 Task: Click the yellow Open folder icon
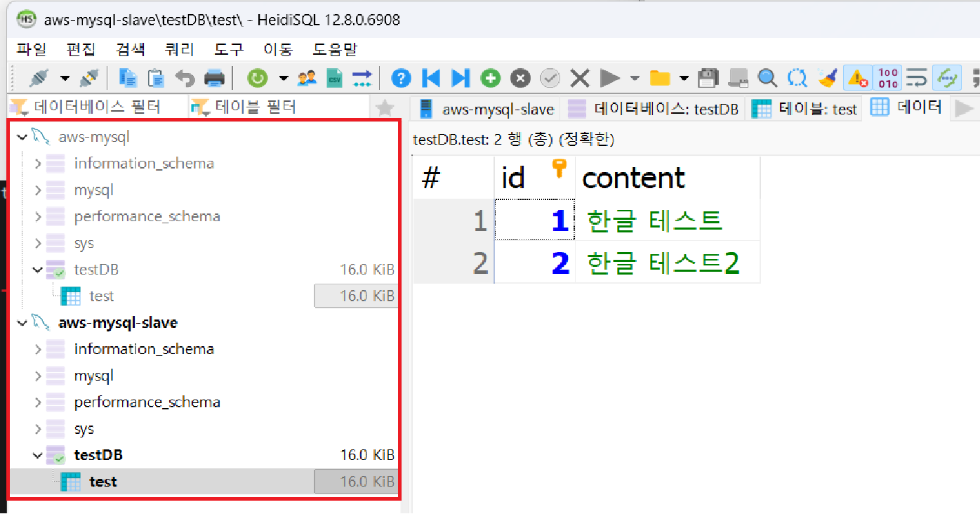coord(659,77)
